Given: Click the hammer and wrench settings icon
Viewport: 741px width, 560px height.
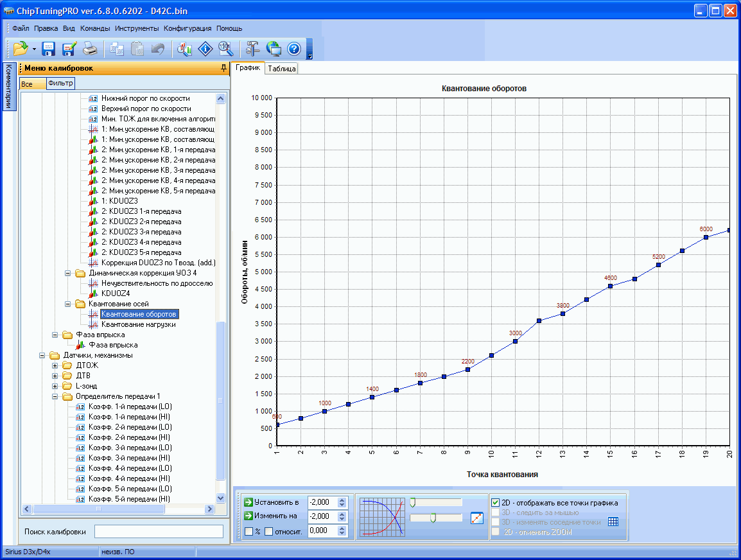Looking at the screenshot, I should tap(252, 49).
